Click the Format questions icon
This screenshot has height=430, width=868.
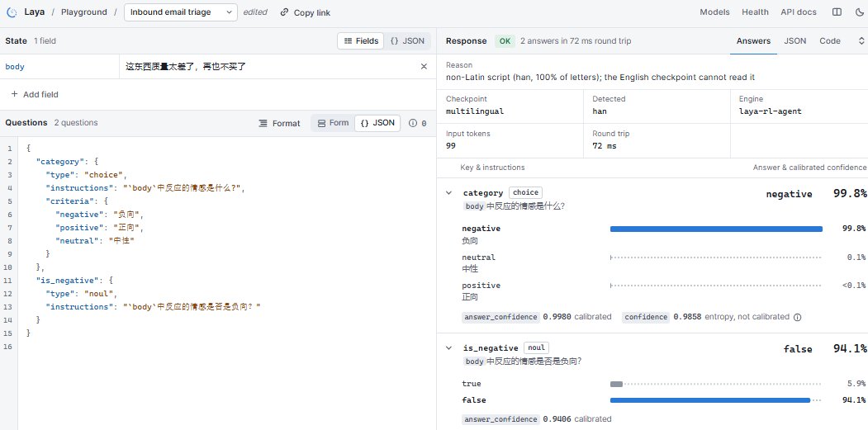point(263,124)
